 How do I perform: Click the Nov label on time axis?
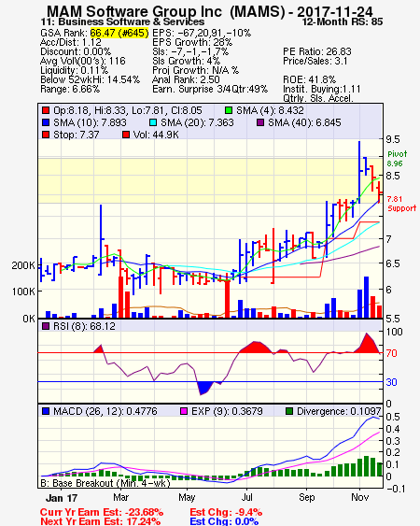point(359,497)
